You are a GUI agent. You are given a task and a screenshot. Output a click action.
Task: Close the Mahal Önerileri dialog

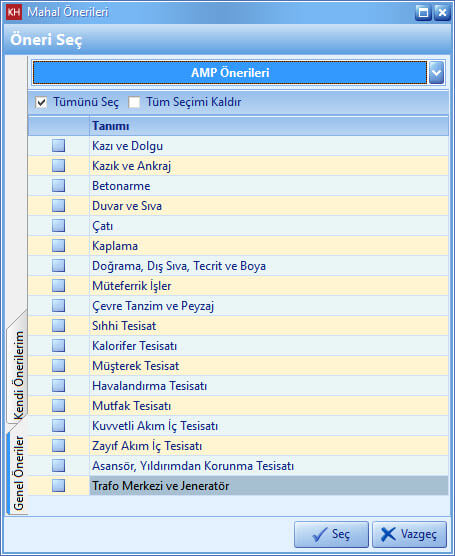click(x=442, y=12)
